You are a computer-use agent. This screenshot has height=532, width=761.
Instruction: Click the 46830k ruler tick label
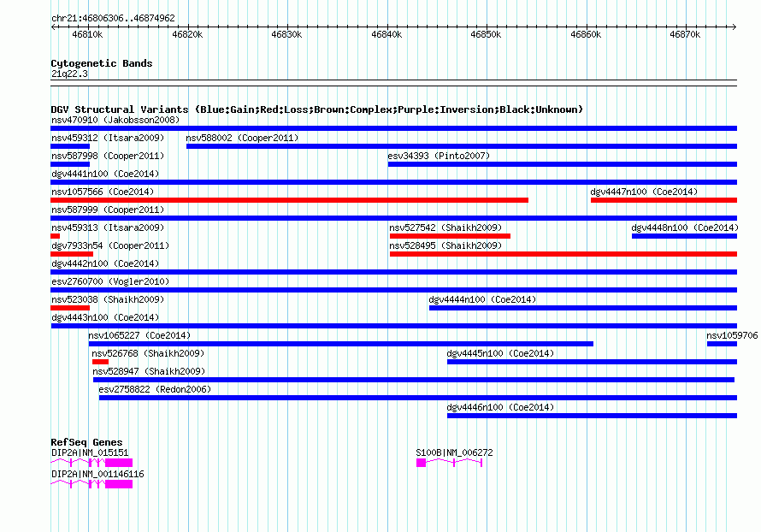click(x=286, y=34)
